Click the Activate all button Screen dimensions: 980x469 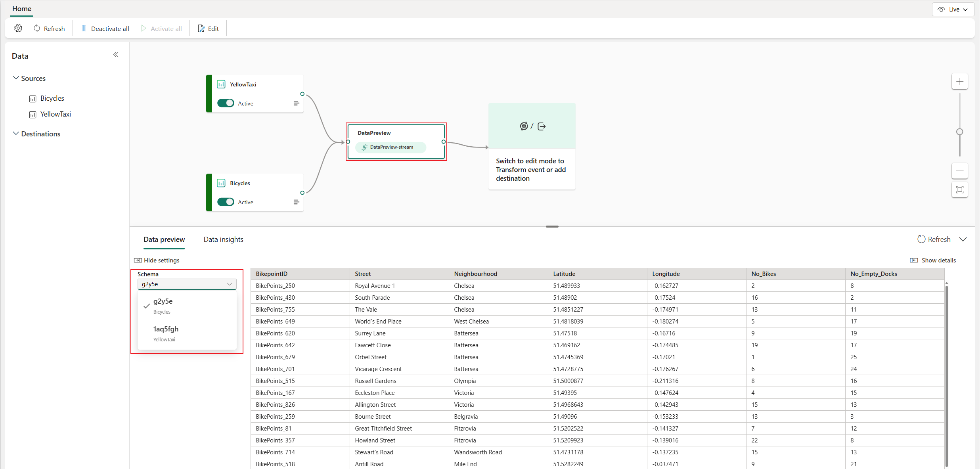click(161, 29)
